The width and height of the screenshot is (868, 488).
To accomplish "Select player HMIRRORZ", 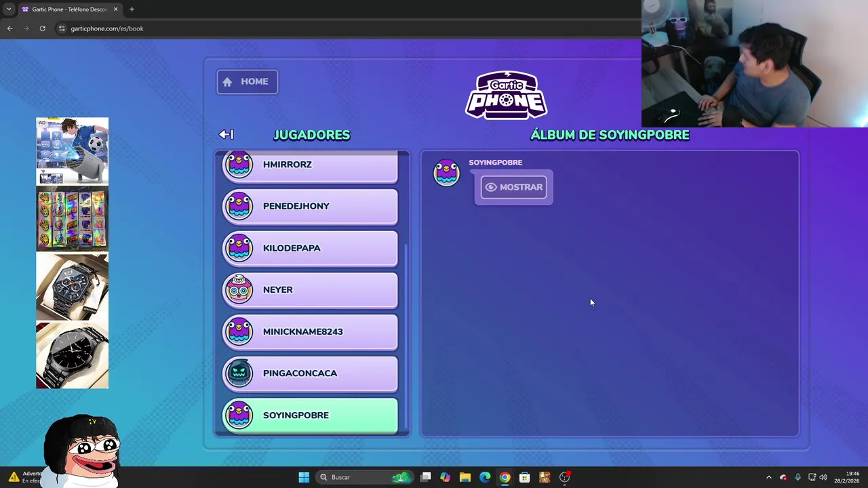I will [311, 166].
